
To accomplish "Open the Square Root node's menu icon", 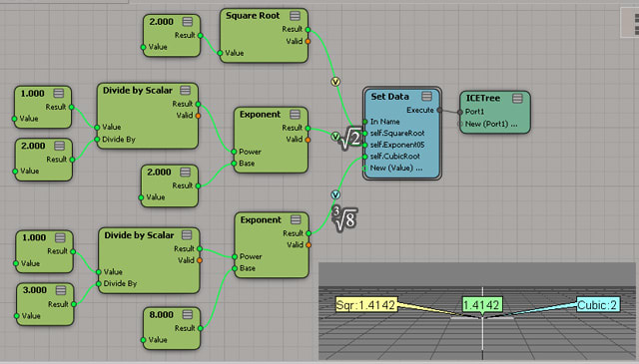I will tap(296, 16).
